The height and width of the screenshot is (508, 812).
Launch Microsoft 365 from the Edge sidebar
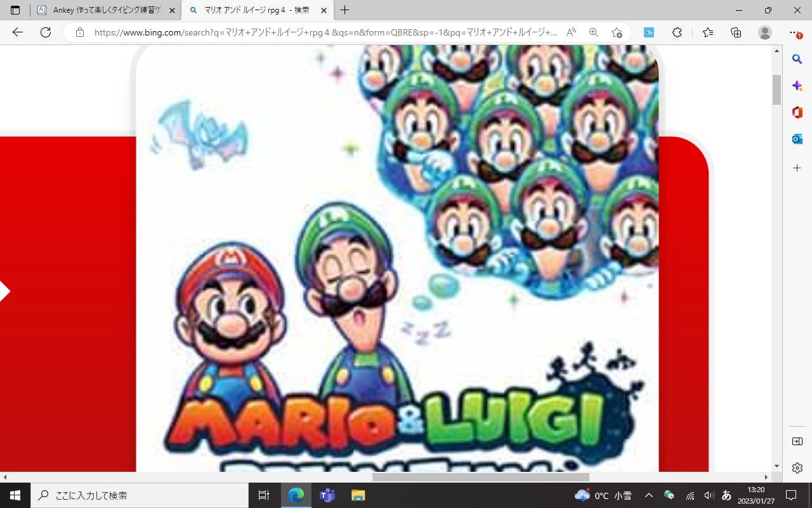[797, 112]
